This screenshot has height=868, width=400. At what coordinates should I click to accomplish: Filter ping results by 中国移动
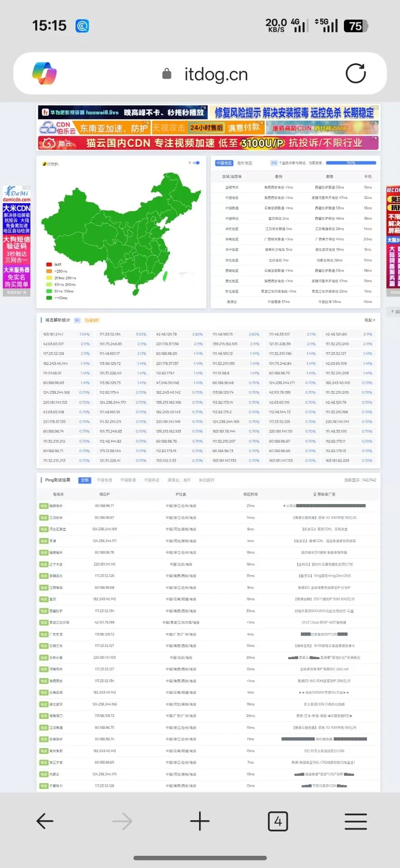click(152, 480)
